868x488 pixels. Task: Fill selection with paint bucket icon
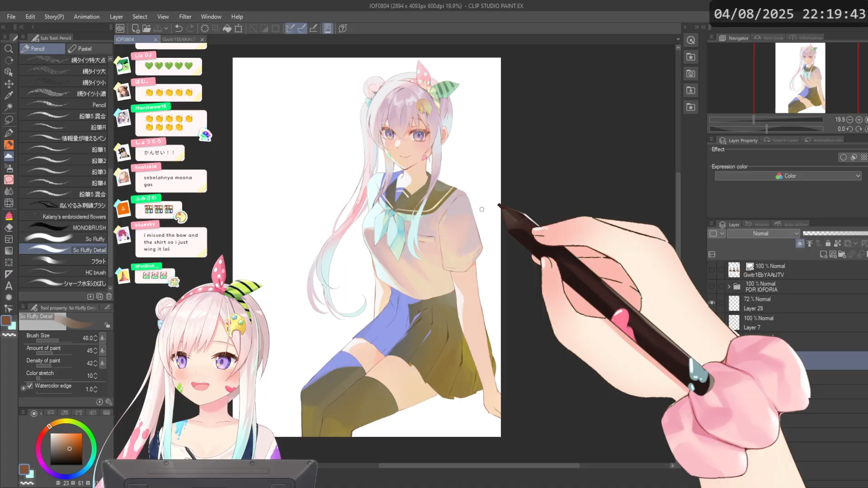click(227, 28)
